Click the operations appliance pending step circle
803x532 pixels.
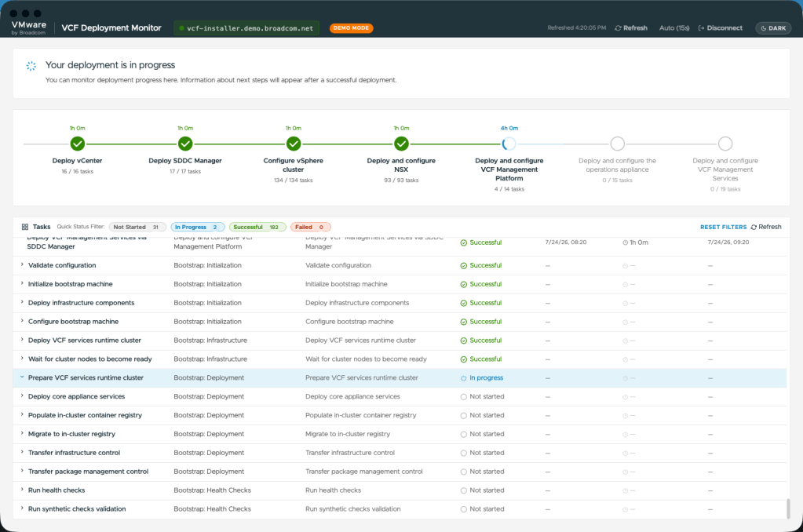618,144
